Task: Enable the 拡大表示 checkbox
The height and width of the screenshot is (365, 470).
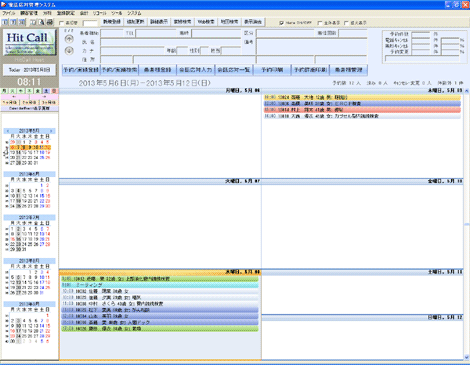Action: [x=347, y=23]
